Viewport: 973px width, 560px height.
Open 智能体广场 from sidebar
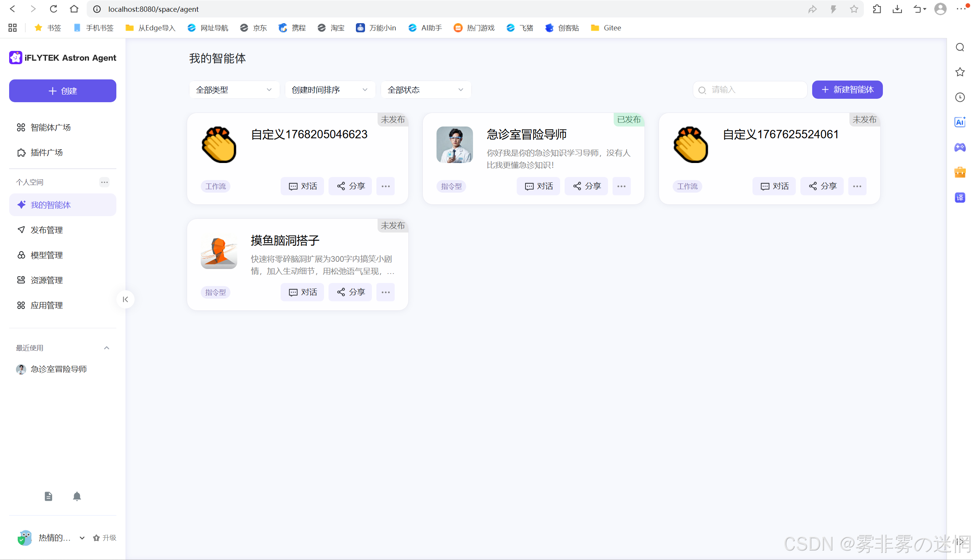click(x=51, y=127)
